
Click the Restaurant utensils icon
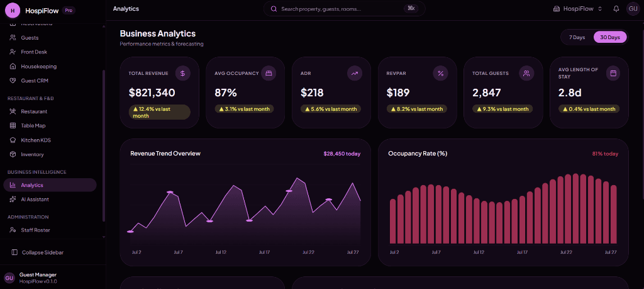tap(13, 111)
